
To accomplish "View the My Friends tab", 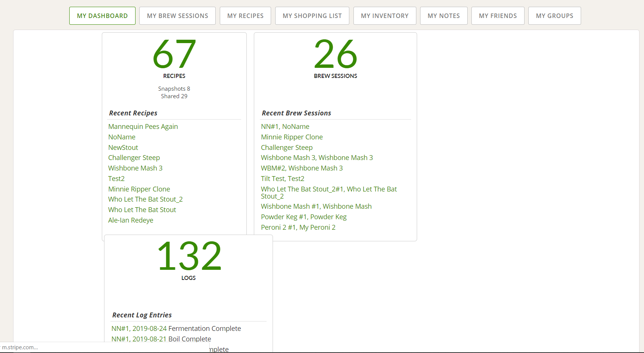I will coord(498,16).
